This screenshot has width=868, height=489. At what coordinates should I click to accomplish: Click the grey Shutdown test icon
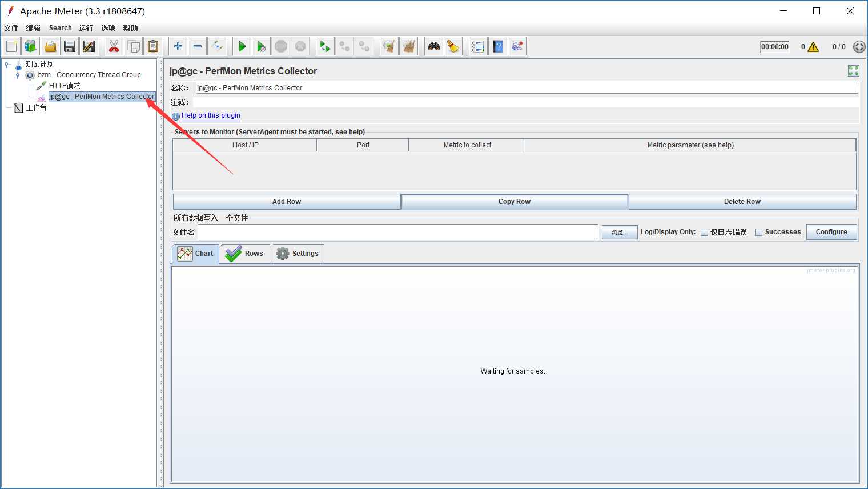click(x=300, y=46)
